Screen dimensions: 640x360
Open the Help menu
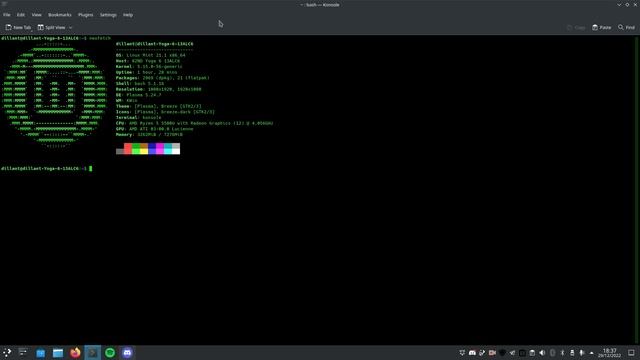128,15
